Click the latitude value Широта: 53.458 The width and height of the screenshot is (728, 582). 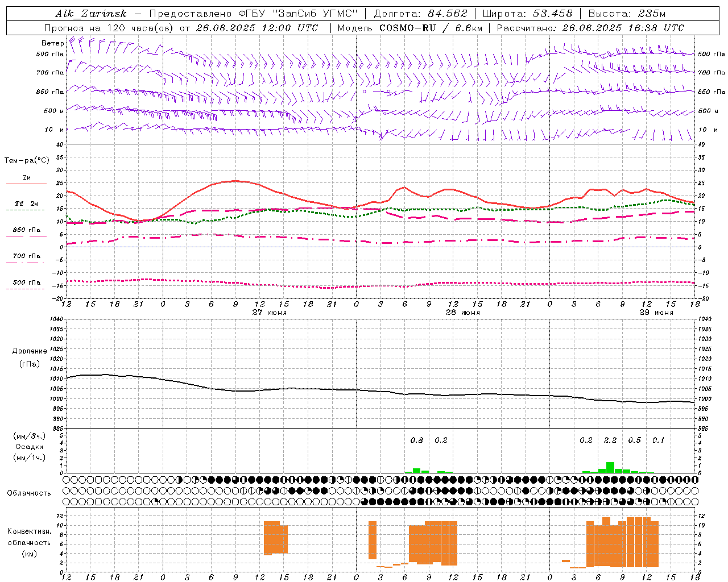(528, 14)
